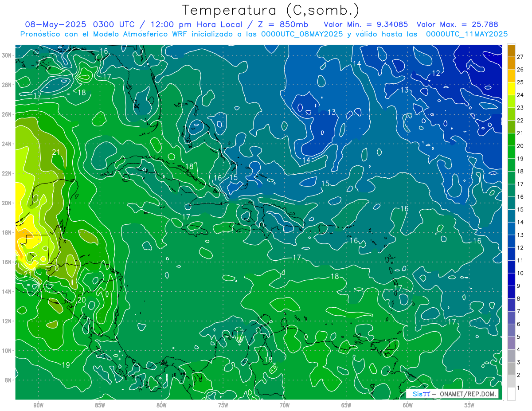Click the '20' contour label on the map
Image resolution: width=532 pixels, height=411 pixels.
point(81,300)
